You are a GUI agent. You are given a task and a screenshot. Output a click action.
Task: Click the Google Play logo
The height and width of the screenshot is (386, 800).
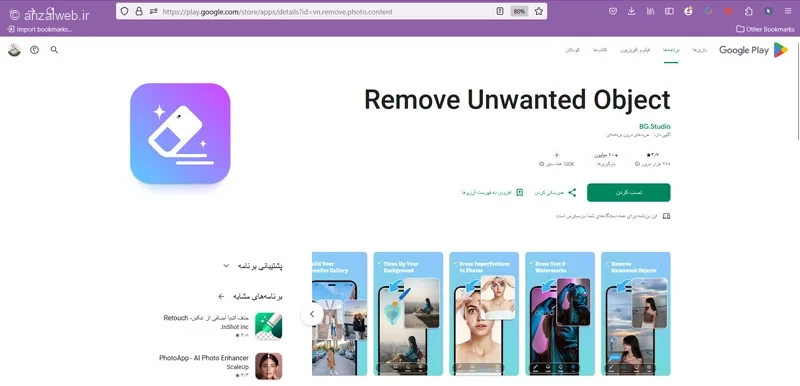(754, 50)
